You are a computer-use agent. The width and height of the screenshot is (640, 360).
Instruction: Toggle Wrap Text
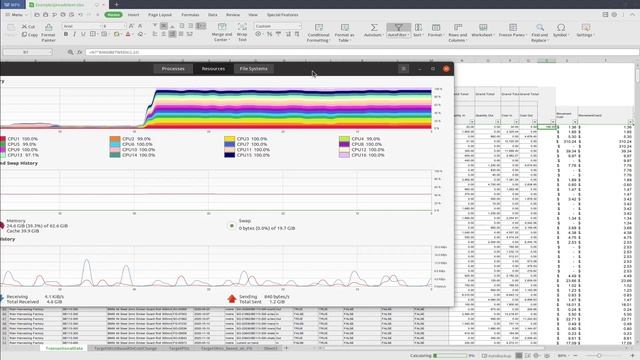pyautogui.click(x=242, y=32)
